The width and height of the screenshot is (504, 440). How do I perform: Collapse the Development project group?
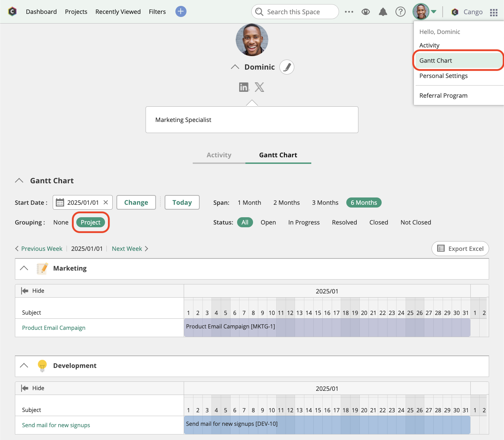pyautogui.click(x=24, y=366)
